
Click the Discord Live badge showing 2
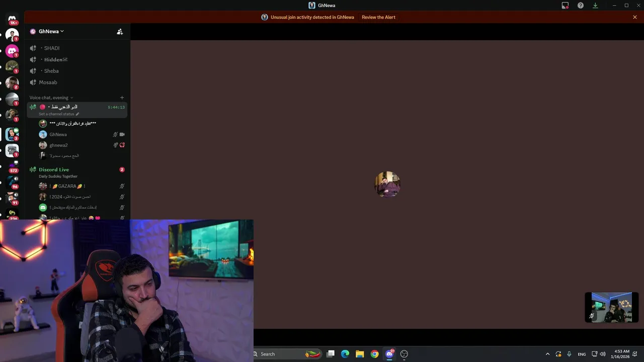pos(122,169)
